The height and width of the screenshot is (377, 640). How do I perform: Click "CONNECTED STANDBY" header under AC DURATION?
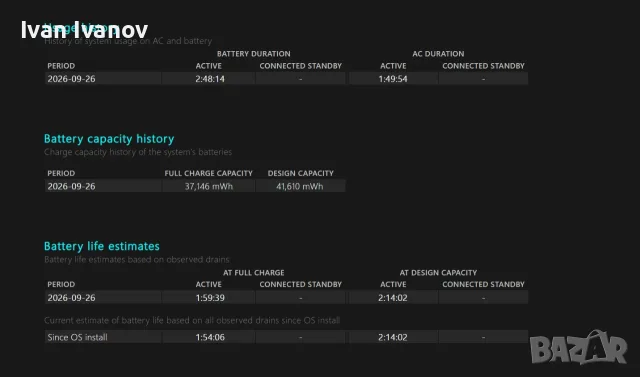pyautogui.click(x=483, y=66)
